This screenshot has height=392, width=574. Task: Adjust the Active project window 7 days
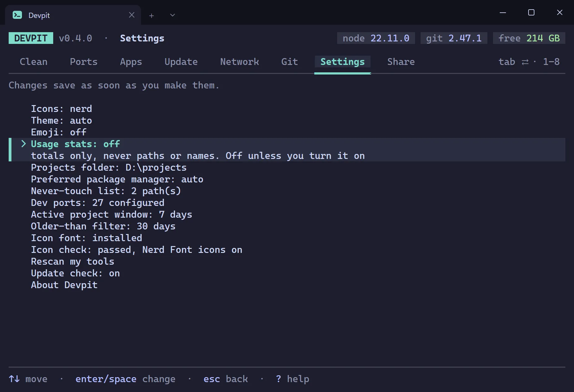(112, 215)
